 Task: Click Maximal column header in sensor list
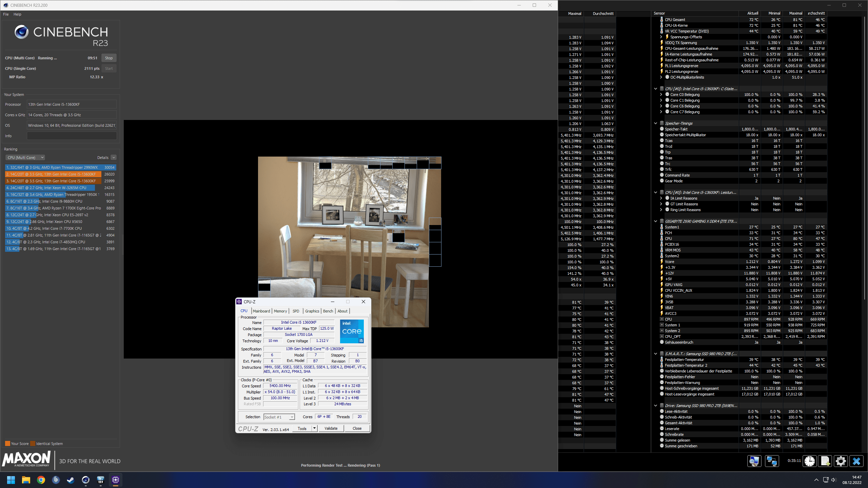pos(795,13)
